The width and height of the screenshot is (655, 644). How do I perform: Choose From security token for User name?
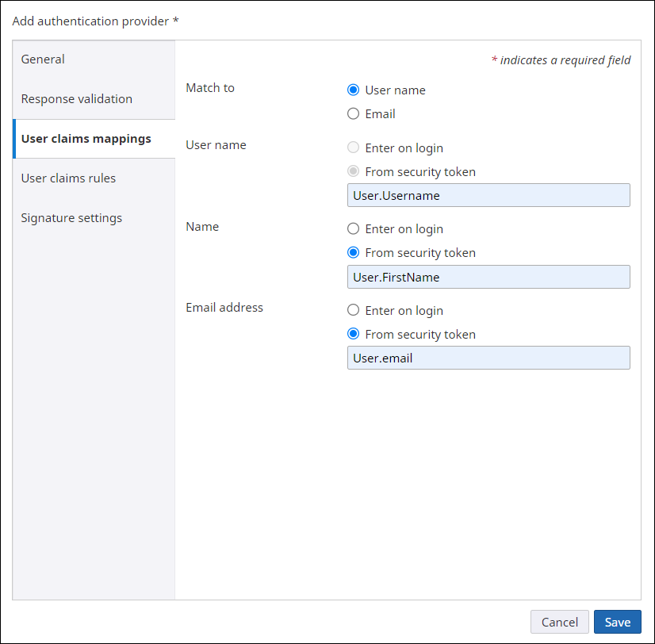[353, 171]
